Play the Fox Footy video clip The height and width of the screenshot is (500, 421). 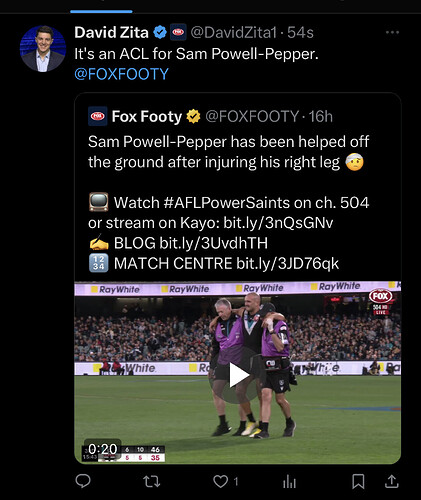238,375
